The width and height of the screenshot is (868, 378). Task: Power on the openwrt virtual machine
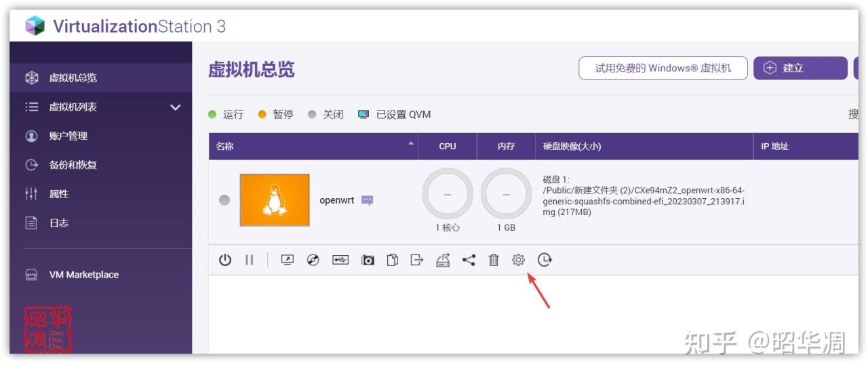click(225, 259)
